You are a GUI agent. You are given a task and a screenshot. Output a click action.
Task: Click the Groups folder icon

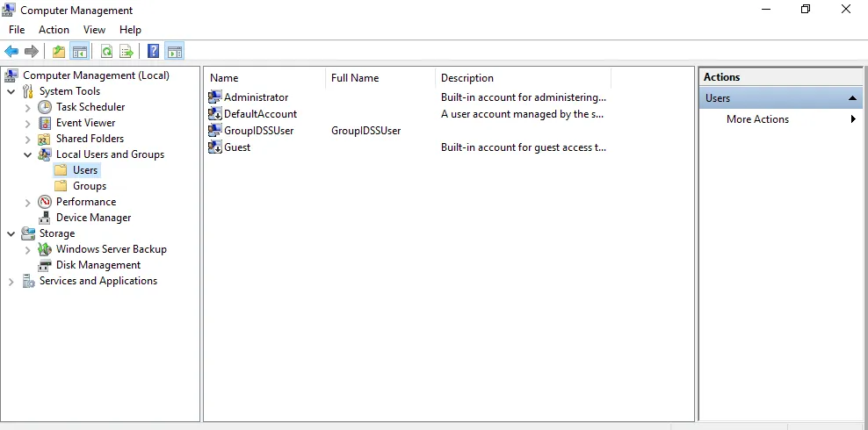(x=61, y=186)
